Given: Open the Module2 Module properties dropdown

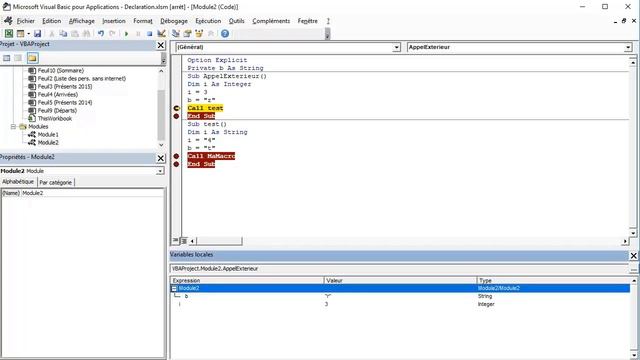Looking at the screenshot, I should pyautogui.click(x=160, y=171).
